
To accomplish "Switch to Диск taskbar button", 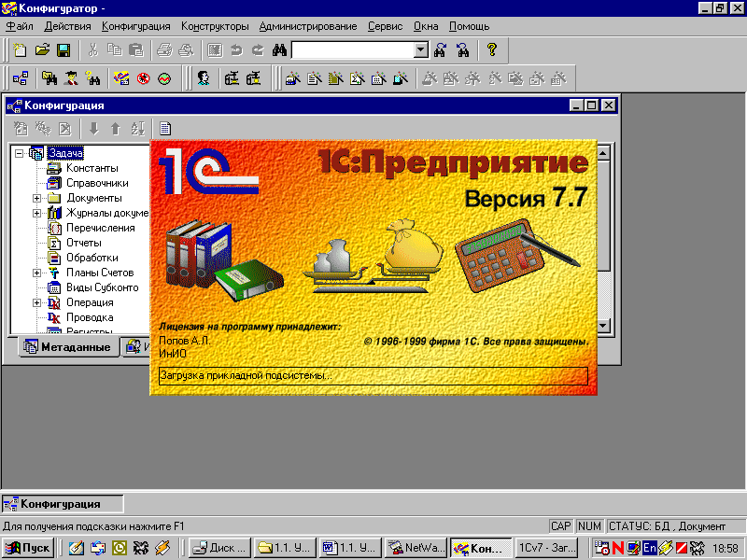I will (219, 548).
